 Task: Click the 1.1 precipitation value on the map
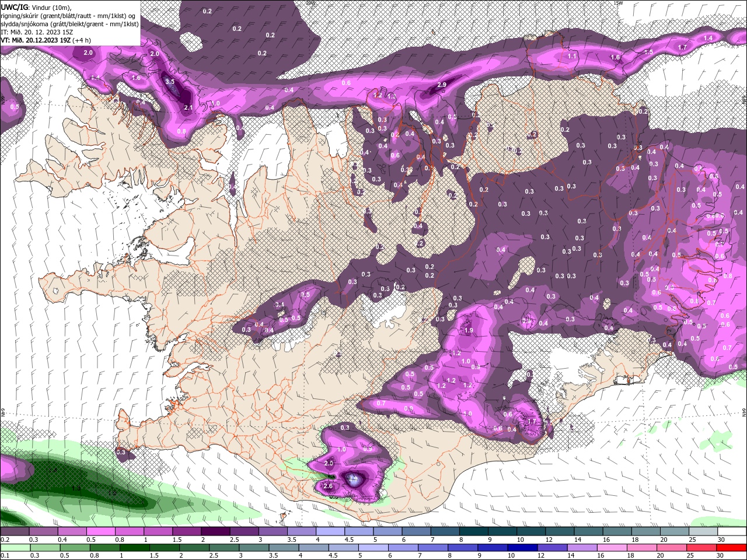[x=573, y=57]
